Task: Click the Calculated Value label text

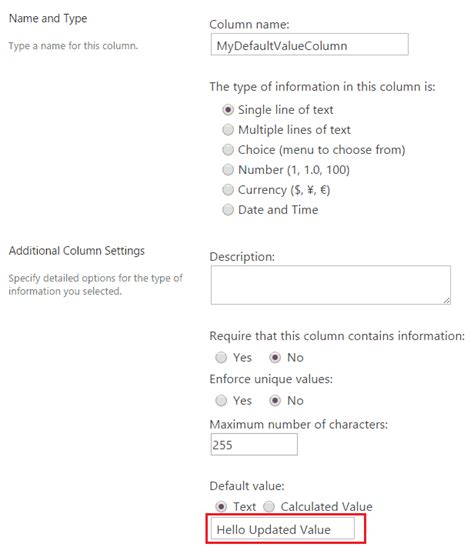Action: click(326, 507)
